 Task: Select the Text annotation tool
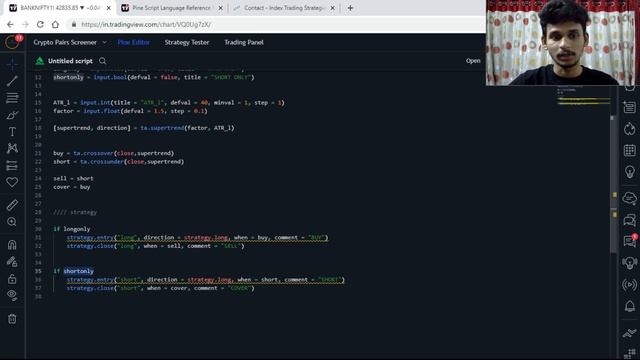point(12,132)
